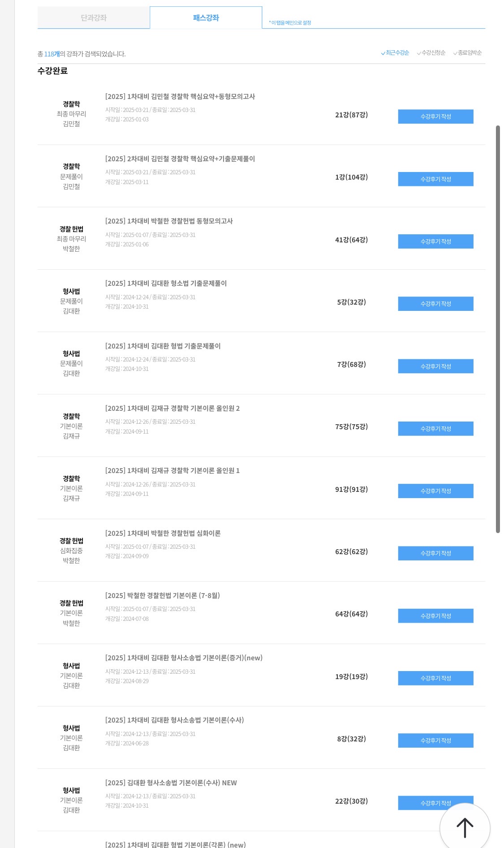
Task: Switch to the 단과강좌 tab
Action: pos(94,18)
